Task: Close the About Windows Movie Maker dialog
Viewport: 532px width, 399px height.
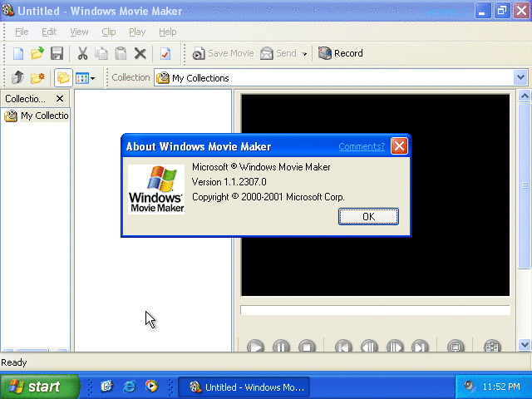Action: [399, 146]
